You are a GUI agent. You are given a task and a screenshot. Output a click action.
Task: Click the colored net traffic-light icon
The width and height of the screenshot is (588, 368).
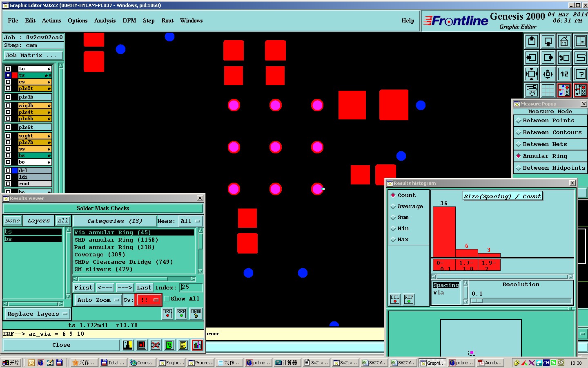(x=564, y=90)
